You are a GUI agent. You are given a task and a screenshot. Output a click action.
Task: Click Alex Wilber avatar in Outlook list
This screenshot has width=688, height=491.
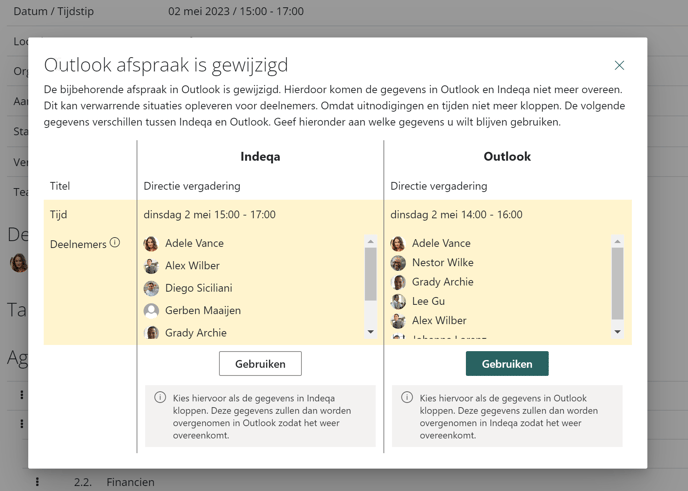coord(398,321)
